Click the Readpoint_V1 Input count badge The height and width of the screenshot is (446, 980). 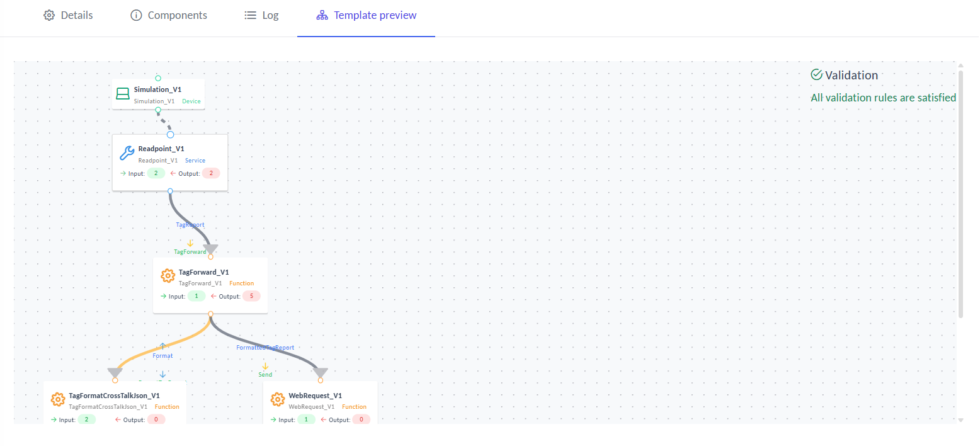[x=156, y=173]
